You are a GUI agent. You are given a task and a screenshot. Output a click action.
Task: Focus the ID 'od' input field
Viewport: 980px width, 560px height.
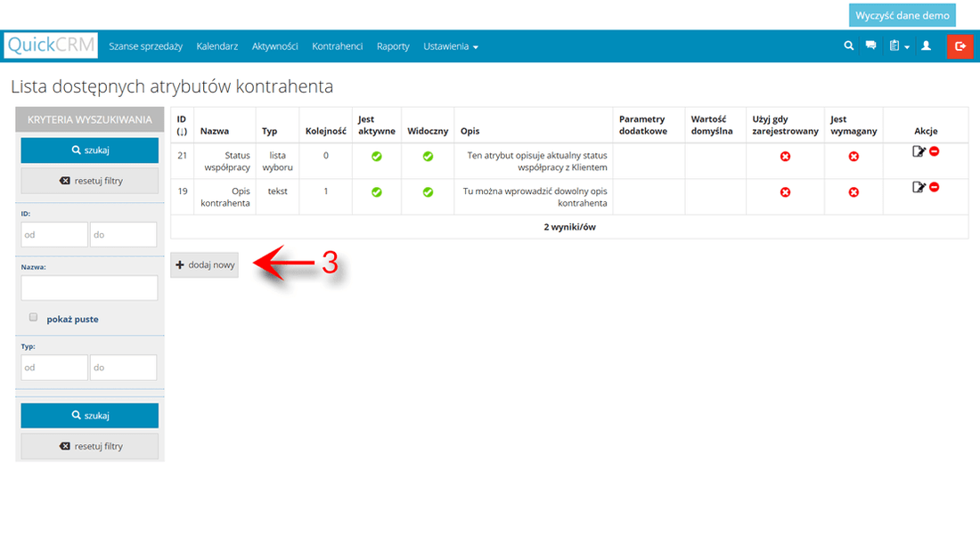tap(54, 234)
